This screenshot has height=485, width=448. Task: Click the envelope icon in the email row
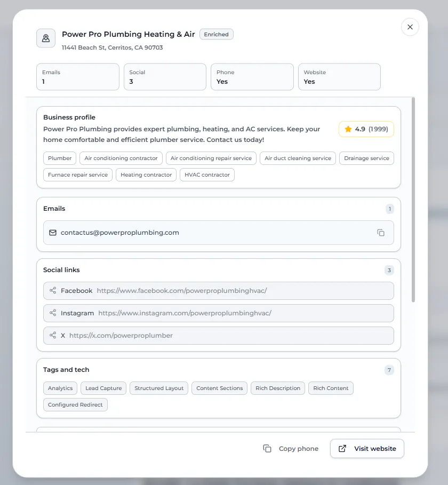pos(53,233)
